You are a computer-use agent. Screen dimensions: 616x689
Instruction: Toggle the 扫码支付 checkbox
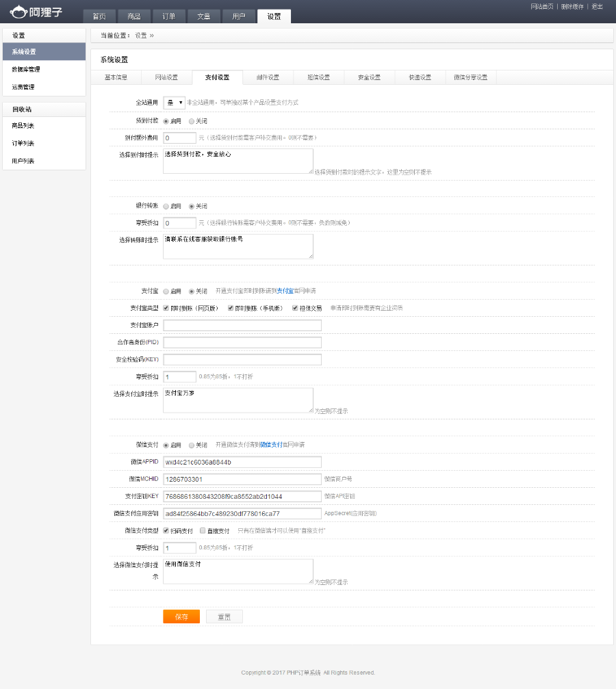point(166,531)
